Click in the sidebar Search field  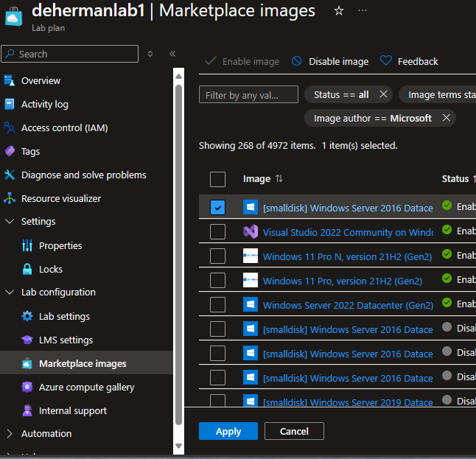(69, 54)
